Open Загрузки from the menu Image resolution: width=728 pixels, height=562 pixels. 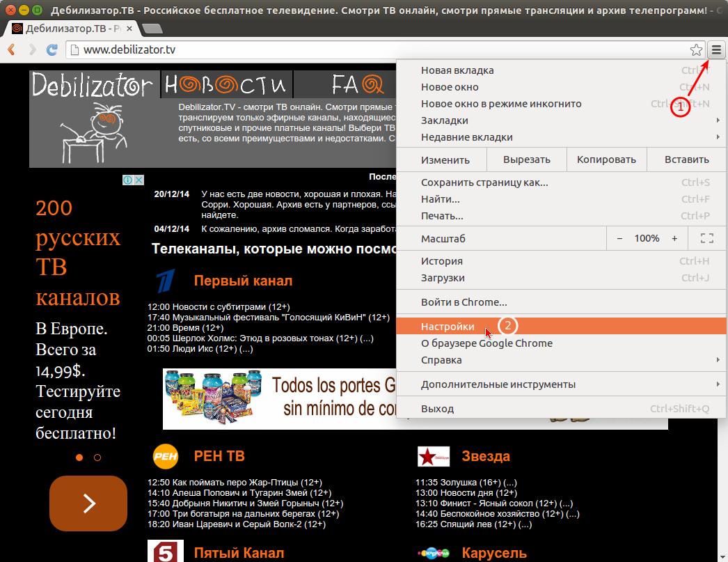(561, 278)
